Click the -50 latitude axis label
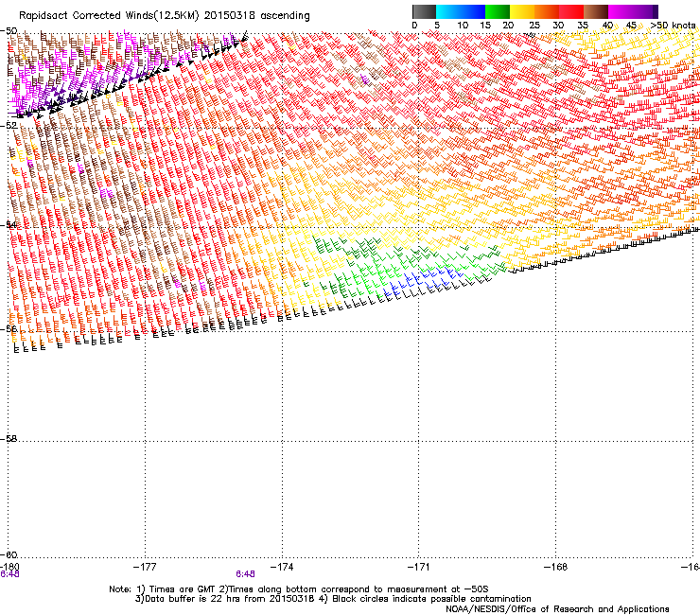 click(9, 31)
